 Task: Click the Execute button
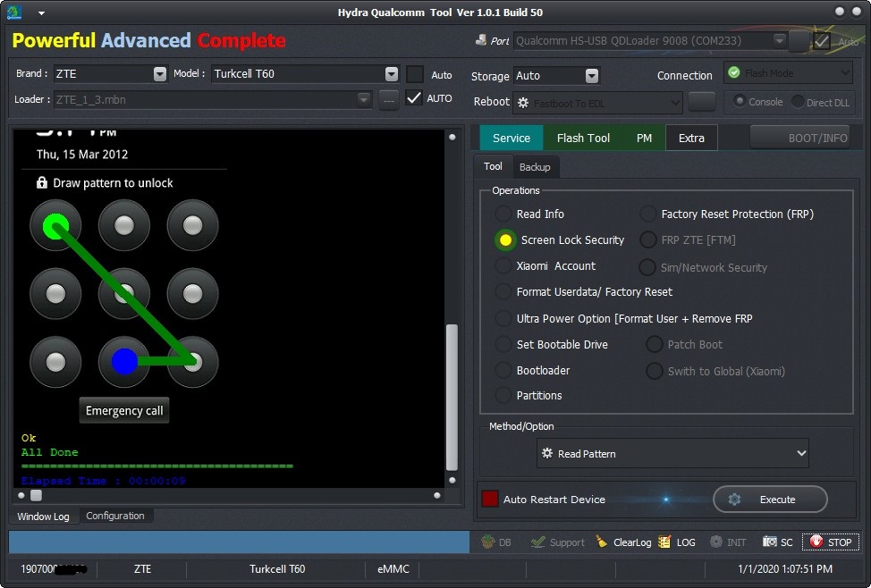click(x=770, y=500)
